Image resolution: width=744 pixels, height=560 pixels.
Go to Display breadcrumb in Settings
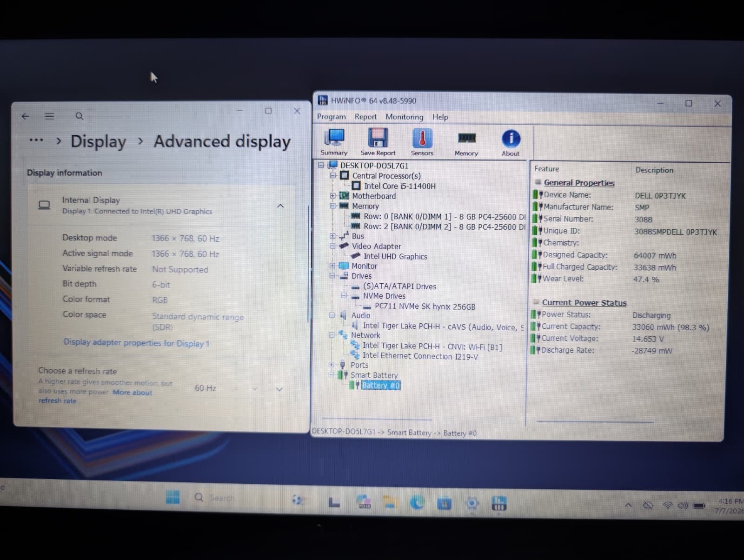tap(98, 141)
